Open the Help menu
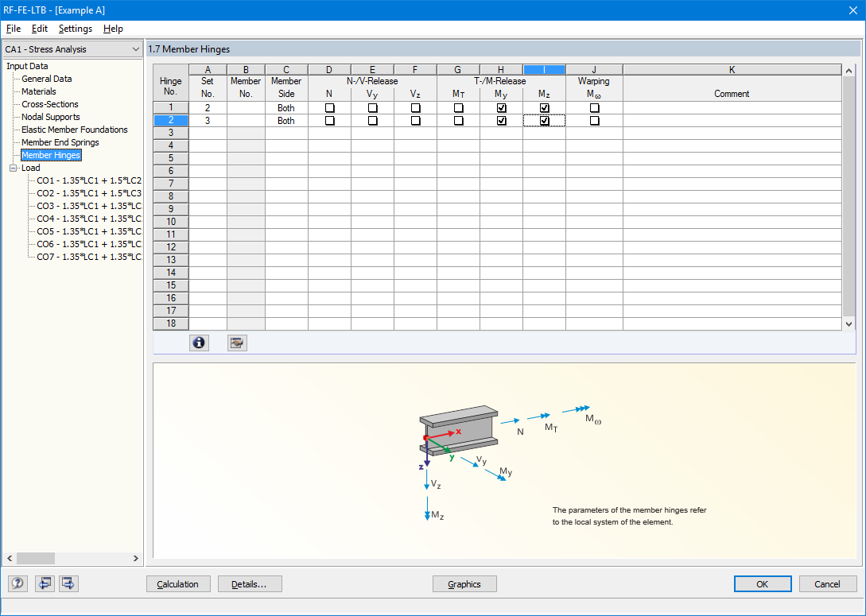The height and width of the screenshot is (616, 866). [113, 29]
